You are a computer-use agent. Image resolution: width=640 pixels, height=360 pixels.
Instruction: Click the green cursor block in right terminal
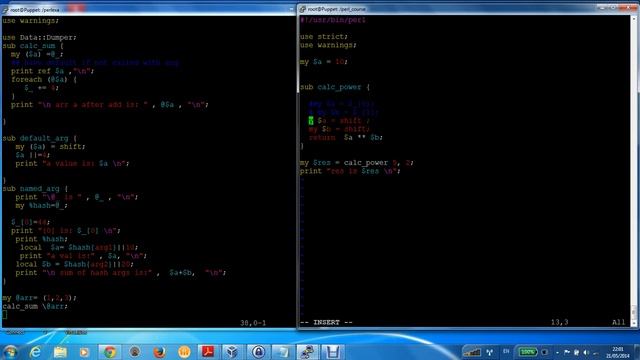click(311, 120)
